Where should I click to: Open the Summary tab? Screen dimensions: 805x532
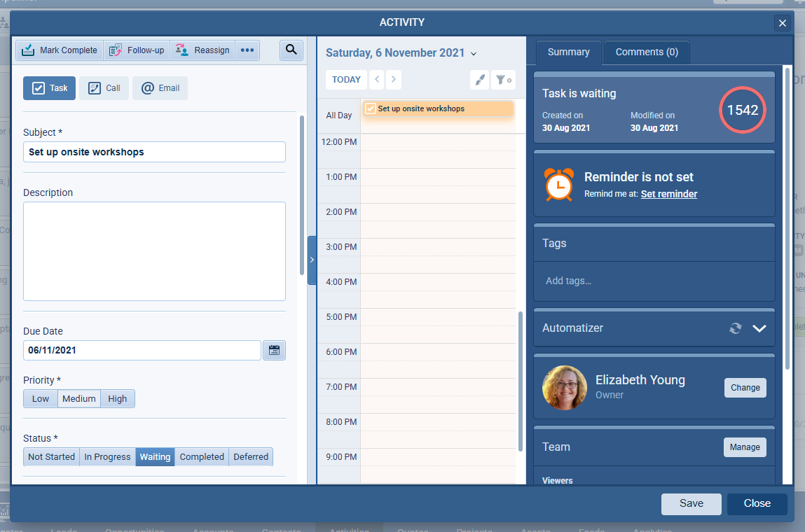tap(568, 52)
